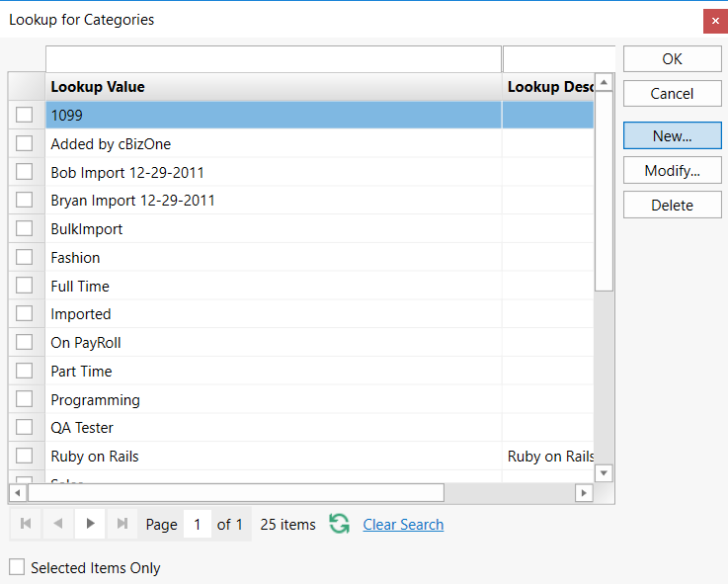
Task: Go to first page of results
Action: click(x=26, y=524)
